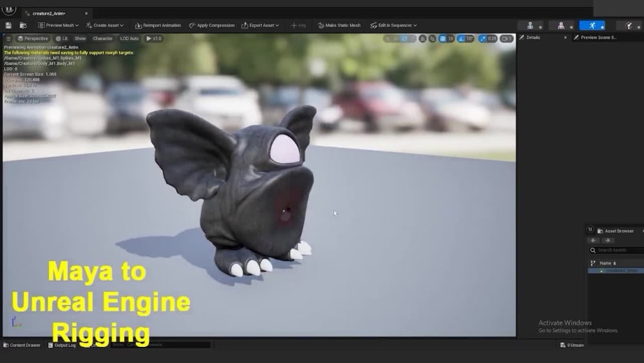
Task: Toggle rotation snapping in viewport
Action: [461, 39]
